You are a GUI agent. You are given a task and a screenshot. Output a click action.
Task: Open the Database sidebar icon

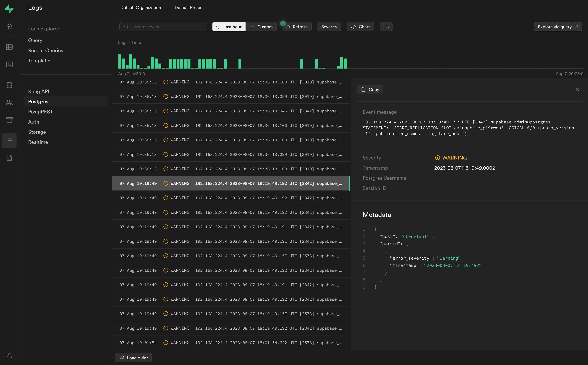(9, 85)
